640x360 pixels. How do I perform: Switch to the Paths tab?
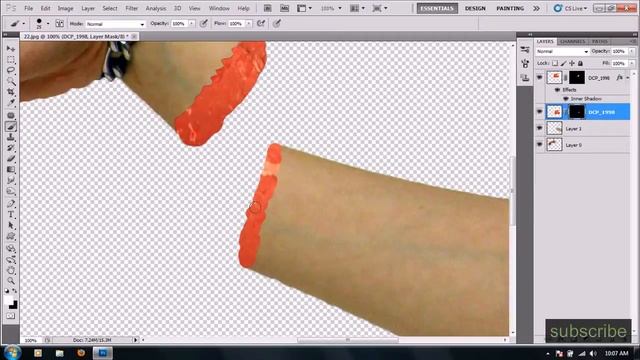click(600, 42)
